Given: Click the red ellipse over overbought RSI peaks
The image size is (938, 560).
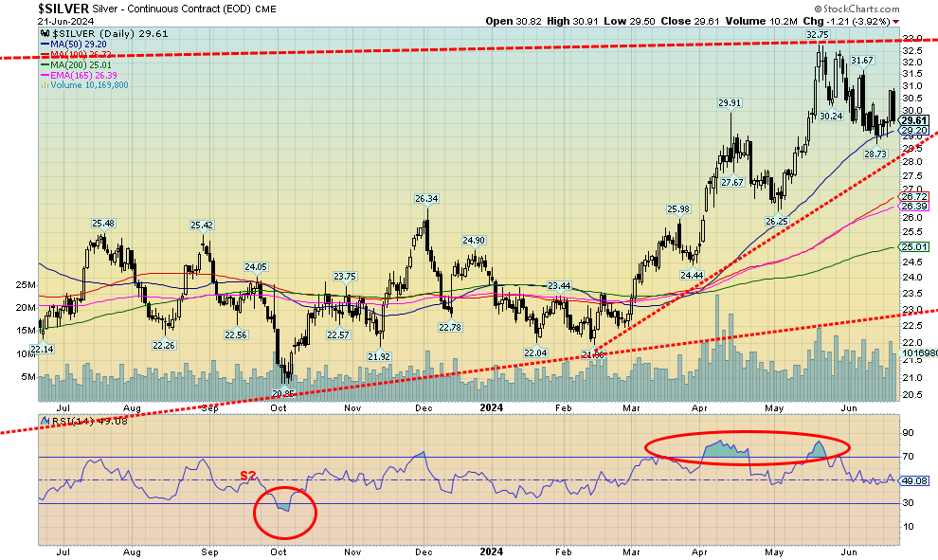Looking at the screenshot, I should (x=748, y=448).
